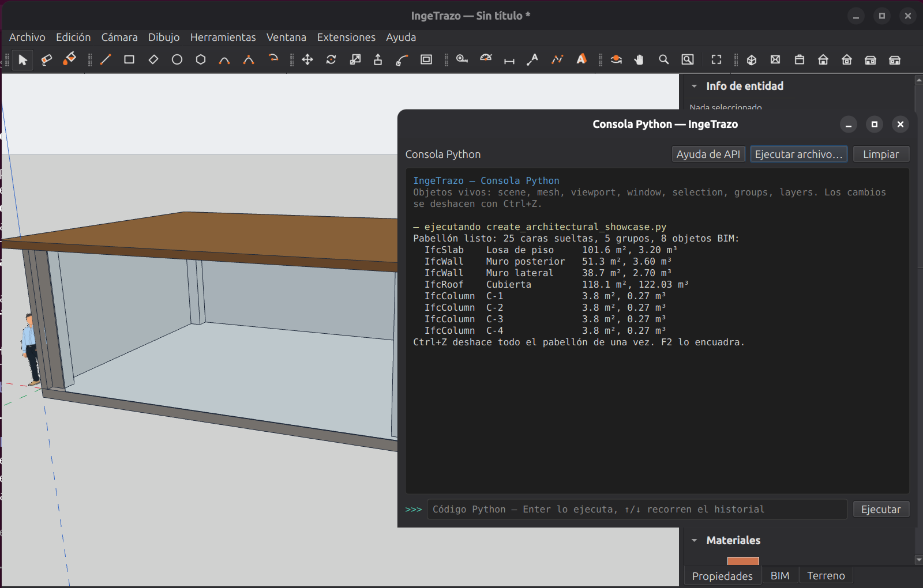Open the Ventana menu
The image size is (923, 588).
287,37
